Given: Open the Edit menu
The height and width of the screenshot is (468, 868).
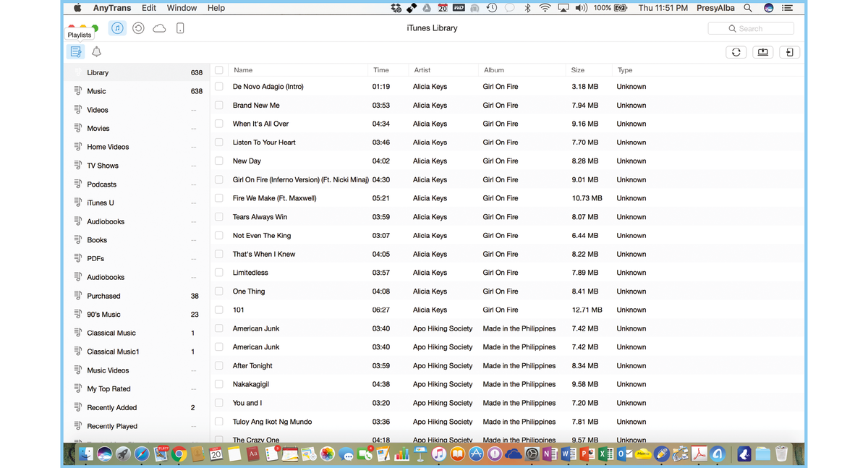Looking at the screenshot, I should coord(149,8).
